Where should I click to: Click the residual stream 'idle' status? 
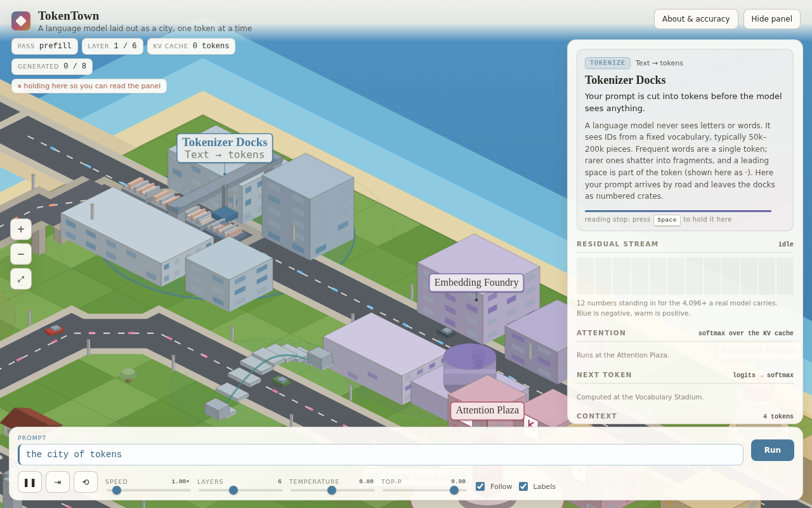[786, 244]
